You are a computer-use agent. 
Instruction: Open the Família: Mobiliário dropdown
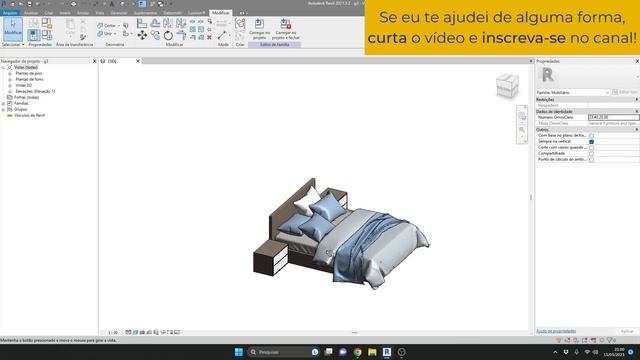tap(572, 93)
